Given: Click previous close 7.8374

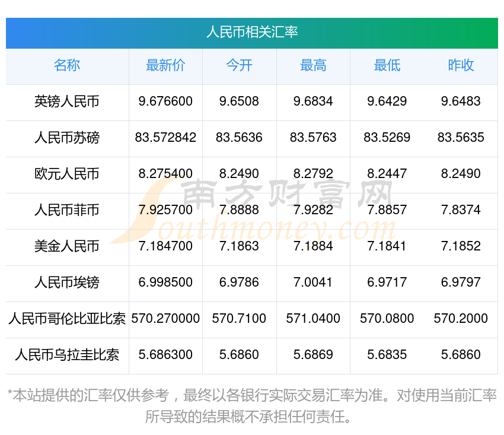Looking at the screenshot, I should [x=461, y=210].
